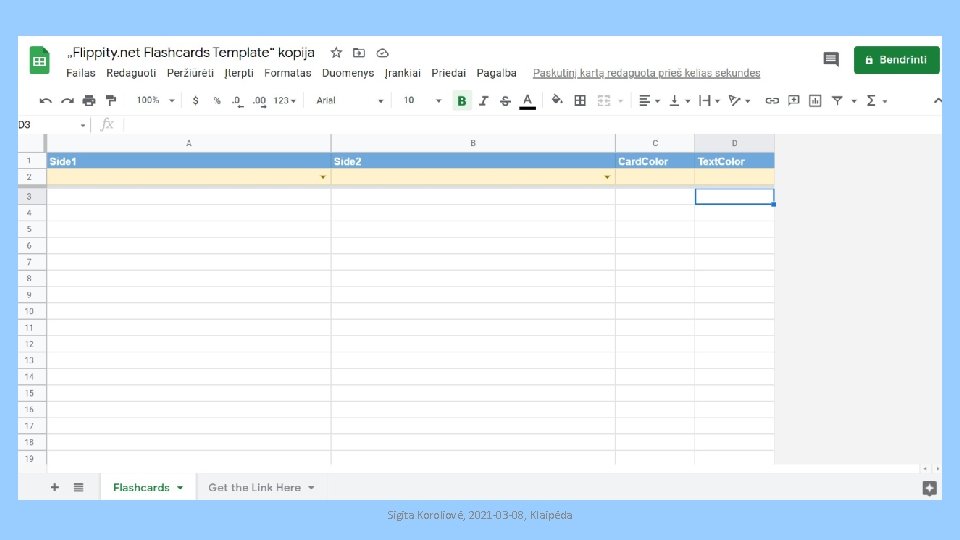Image resolution: width=960 pixels, height=540 pixels.
Task: Select column A header
Action: click(x=189, y=143)
